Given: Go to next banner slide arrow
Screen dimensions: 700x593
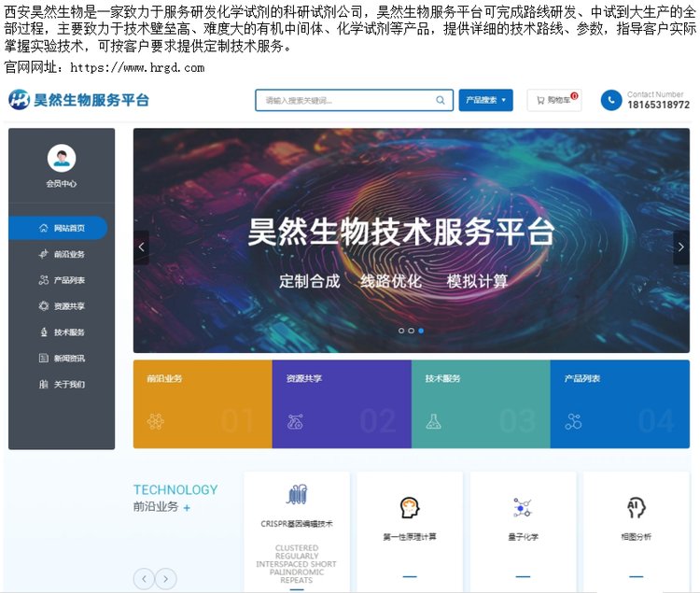Looking at the screenshot, I should point(680,247).
